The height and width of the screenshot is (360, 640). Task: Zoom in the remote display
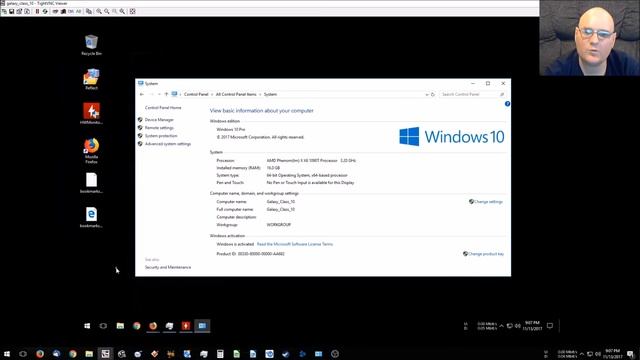click(99, 11)
